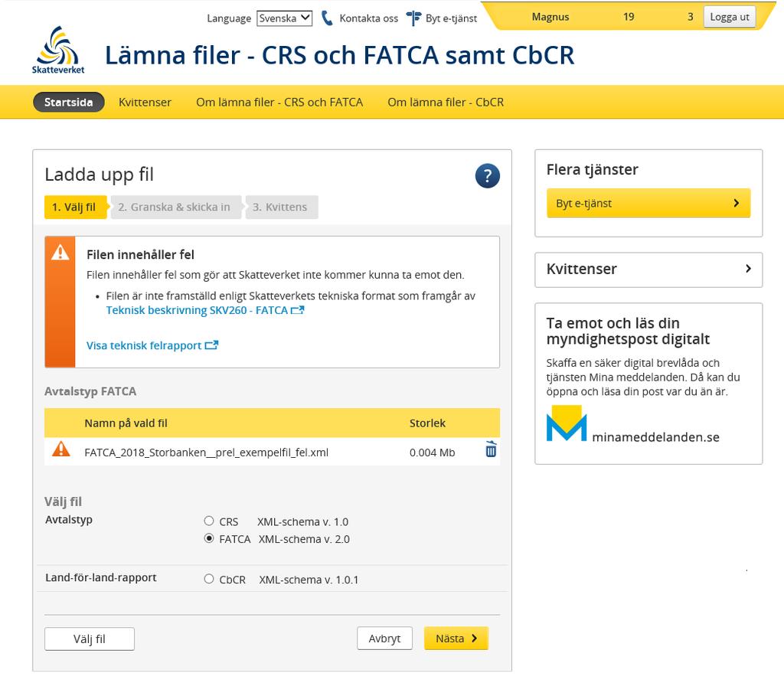Select step 1. Välj fil
This screenshot has height=686, width=784.
point(75,207)
